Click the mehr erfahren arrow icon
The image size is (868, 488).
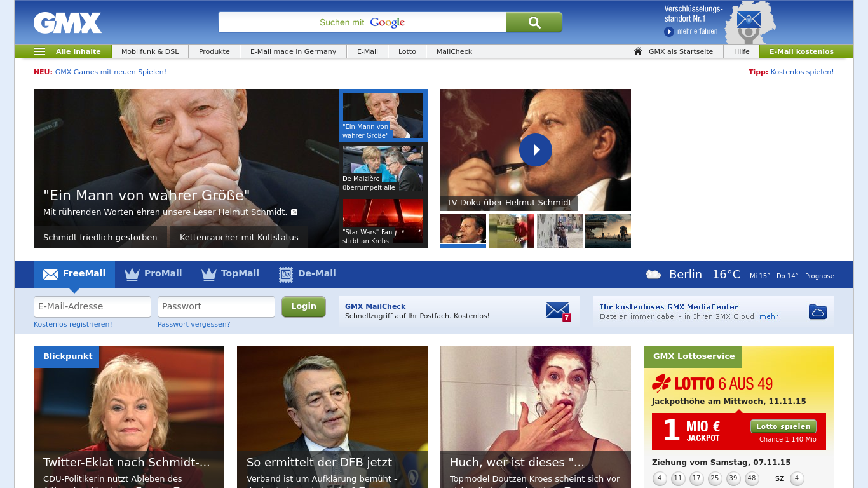tap(669, 32)
